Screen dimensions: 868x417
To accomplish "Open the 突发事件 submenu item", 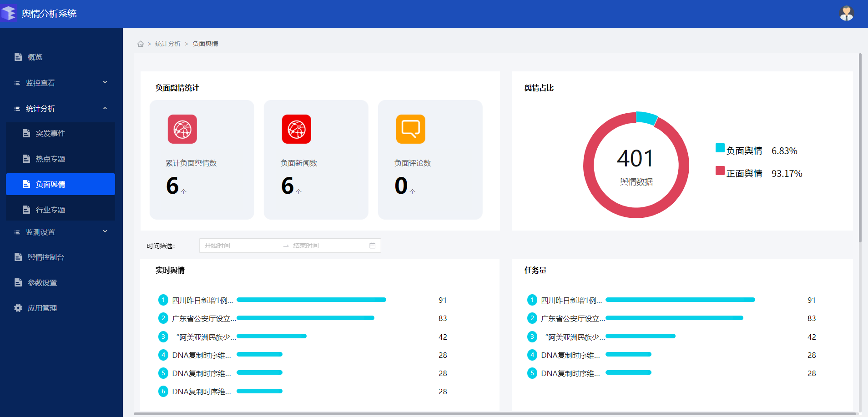I will click(x=61, y=133).
